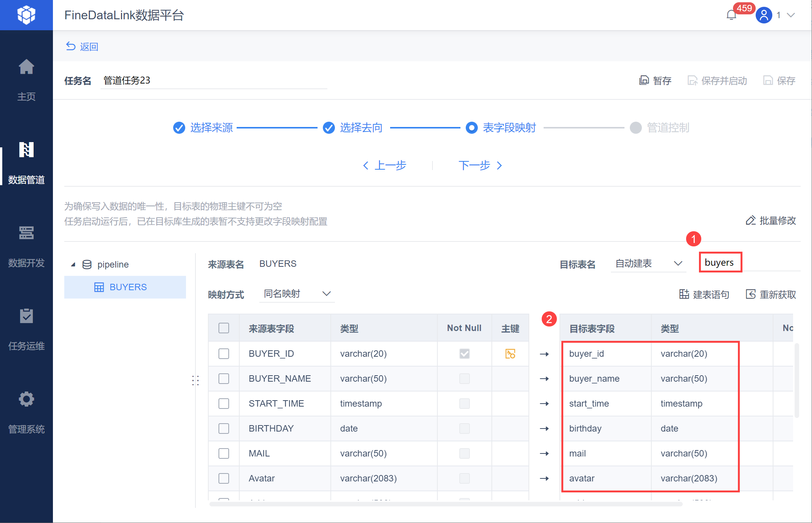This screenshot has width=812, height=523.
Task: Open the management system gear icon
Action: coord(26,399)
